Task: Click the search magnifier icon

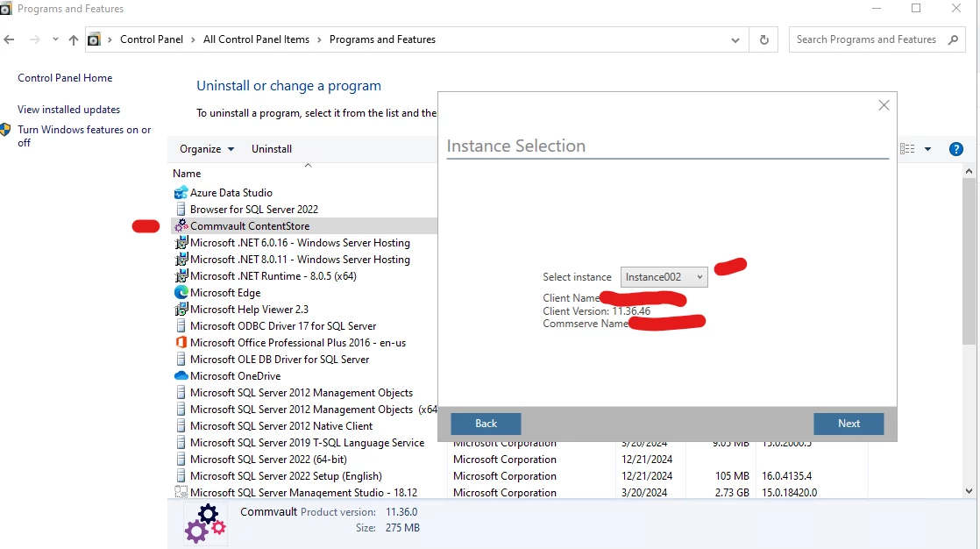Action: pos(953,39)
